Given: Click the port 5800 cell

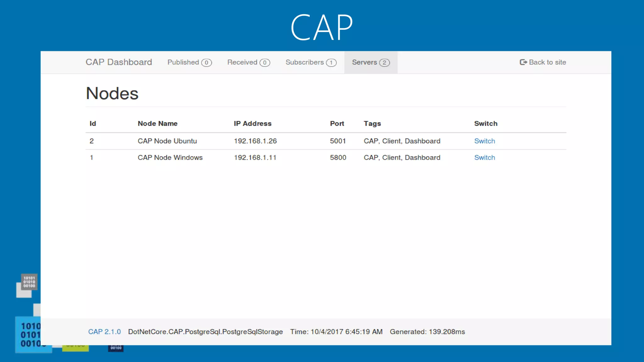Looking at the screenshot, I should [x=338, y=157].
